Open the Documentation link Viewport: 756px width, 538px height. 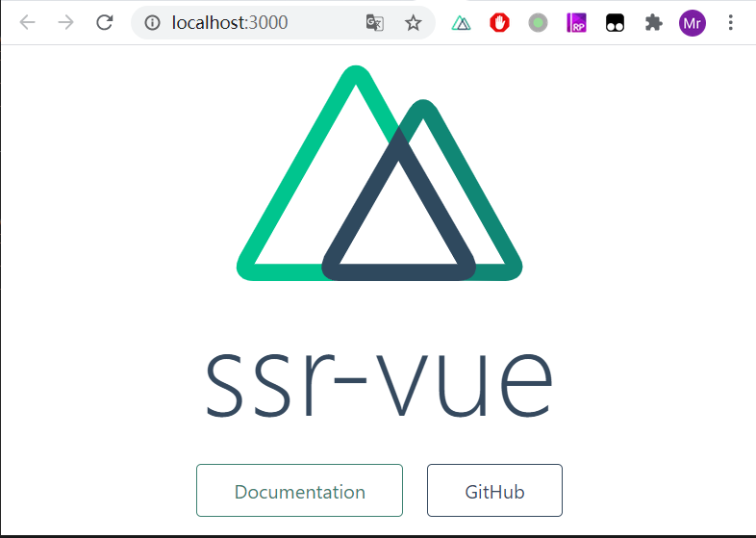tap(299, 490)
